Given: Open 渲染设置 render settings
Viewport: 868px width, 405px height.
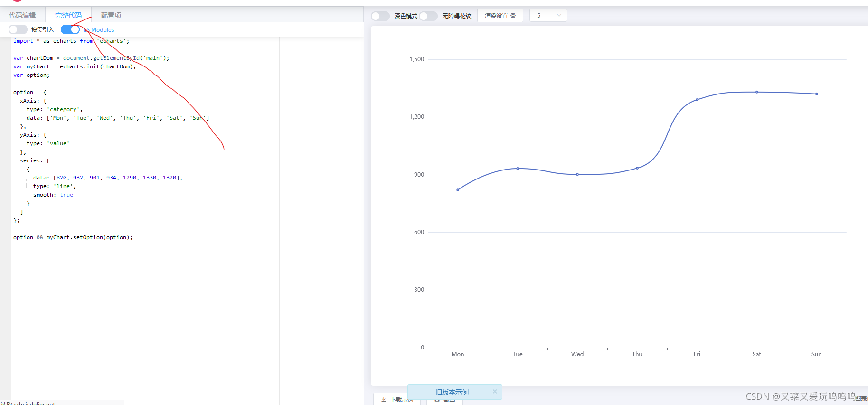Looking at the screenshot, I should pos(500,16).
